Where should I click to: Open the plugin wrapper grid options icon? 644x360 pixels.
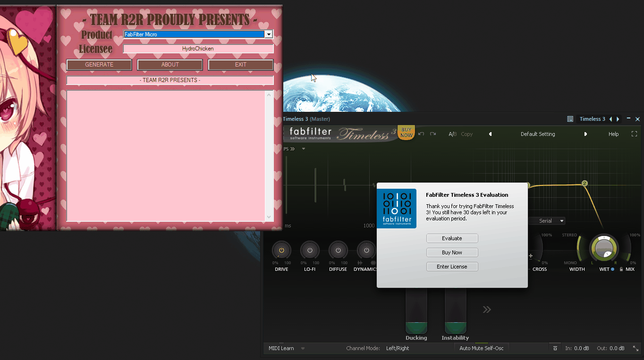click(x=570, y=119)
